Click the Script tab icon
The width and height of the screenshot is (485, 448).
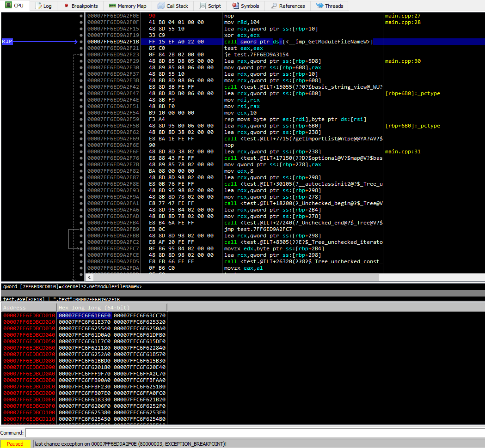tap(203, 6)
